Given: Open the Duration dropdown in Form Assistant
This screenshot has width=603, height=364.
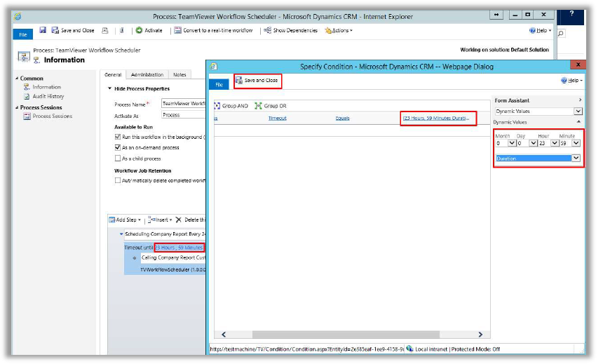Looking at the screenshot, I should pos(577,159).
